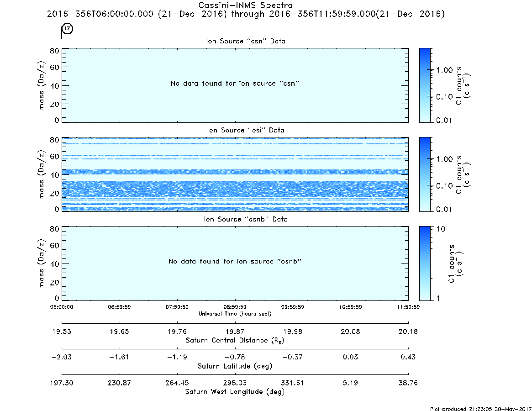Click the osi panel 'mass (Da/z)' axis label
This screenshot has width=532, height=411.
(x=42, y=174)
